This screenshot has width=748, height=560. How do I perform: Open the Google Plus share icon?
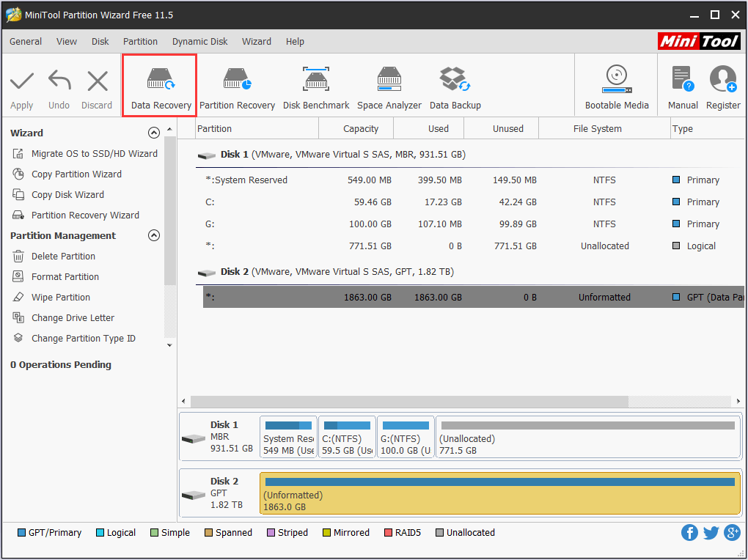[732, 532]
